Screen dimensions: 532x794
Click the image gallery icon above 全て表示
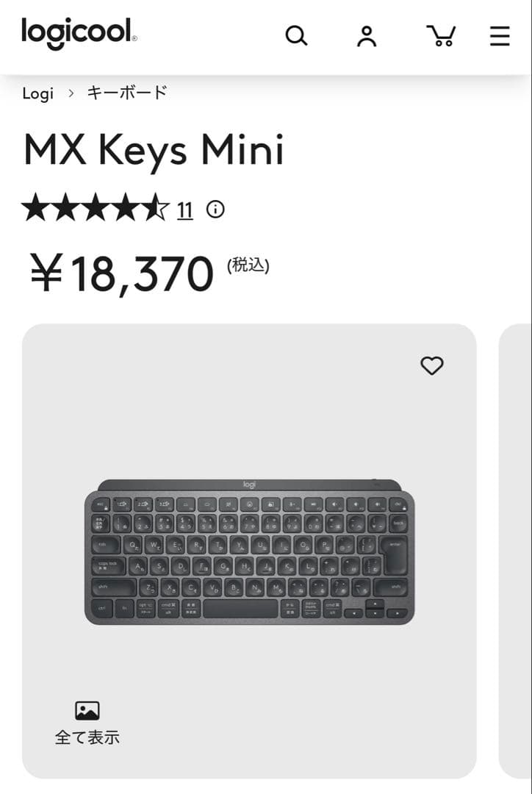tap(88, 709)
